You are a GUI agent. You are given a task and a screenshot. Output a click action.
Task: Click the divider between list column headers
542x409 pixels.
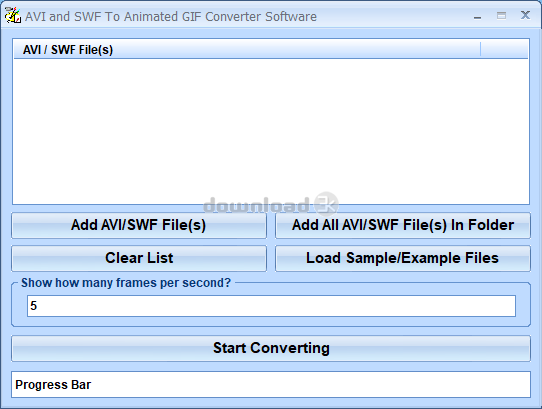(480, 50)
